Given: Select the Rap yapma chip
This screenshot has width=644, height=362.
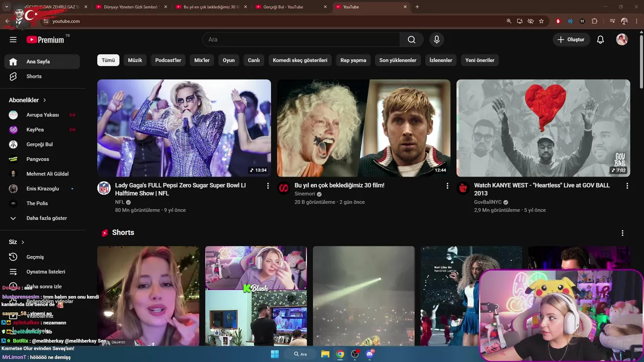Looking at the screenshot, I should 353,60.
